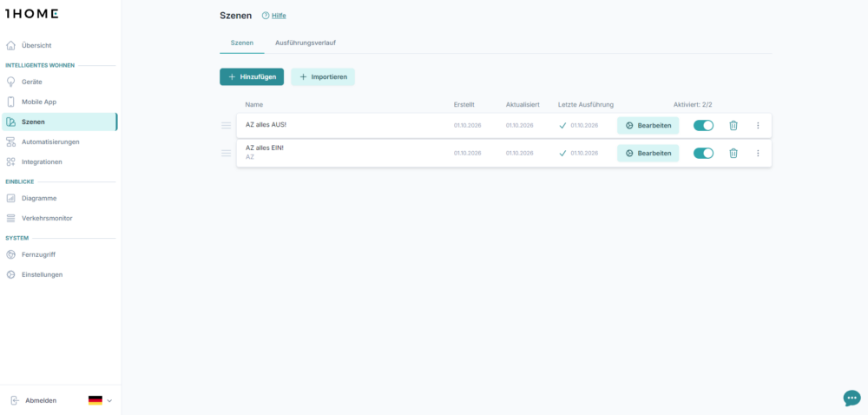Click the Importieren button
Image resolution: width=868 pixels, height=415 pixels.
[x=323, y=77]
